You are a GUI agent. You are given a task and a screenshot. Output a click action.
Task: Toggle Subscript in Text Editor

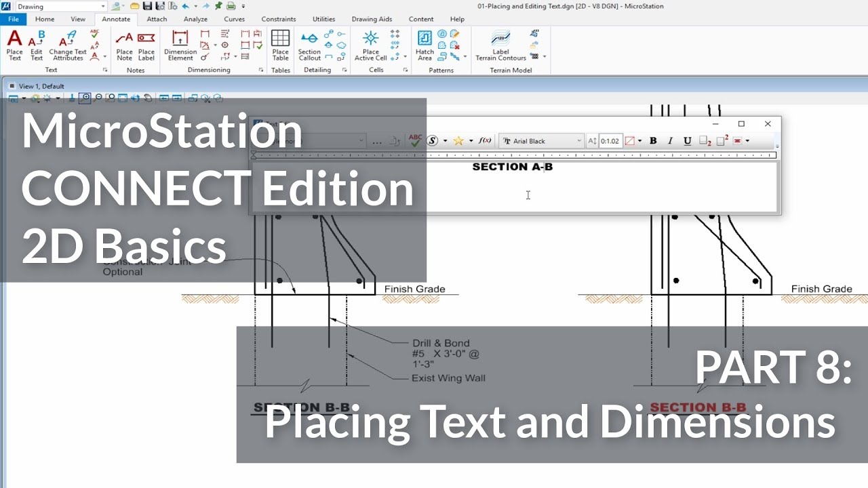click(705, 141)
